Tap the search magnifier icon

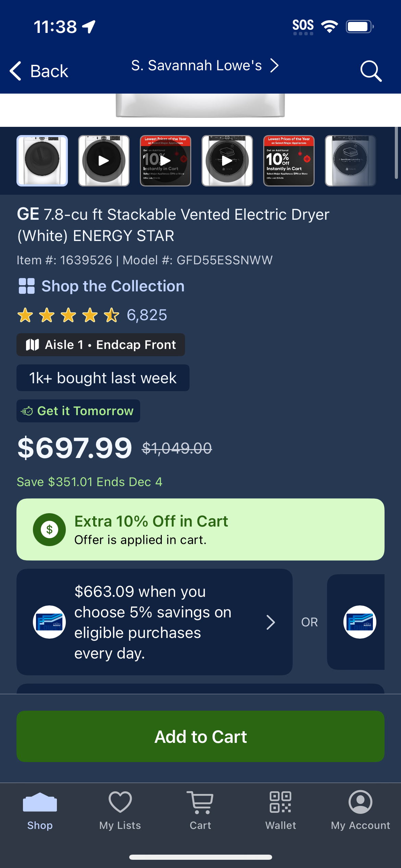click(x=371, y=71)
